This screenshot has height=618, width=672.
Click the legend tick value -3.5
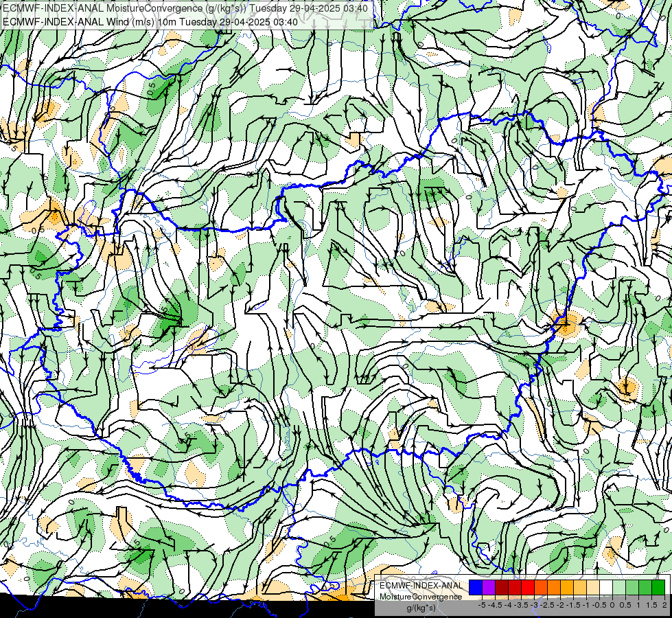(x=521, y=605)
